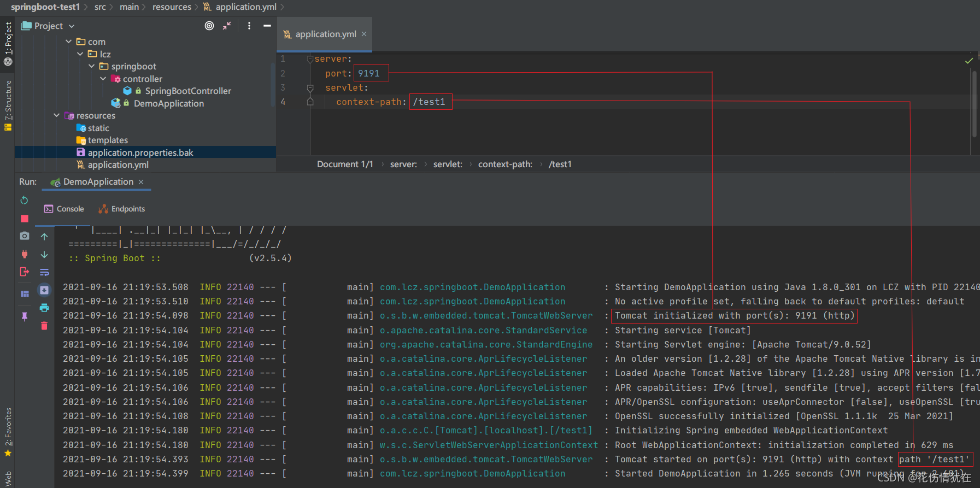
Task: Switch to application.yml editor tab
Action: click(326, 34)
